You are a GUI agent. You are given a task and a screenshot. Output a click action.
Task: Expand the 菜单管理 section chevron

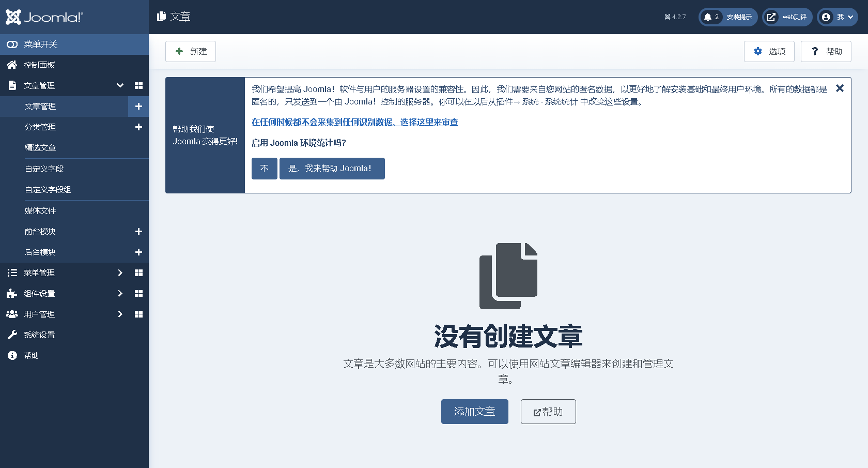coord(120,273)
